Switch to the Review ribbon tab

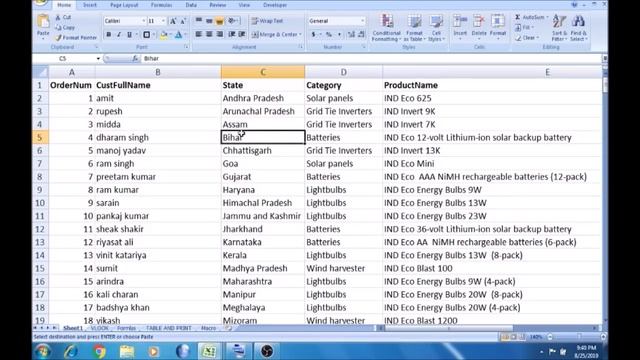tap(218, 5)
